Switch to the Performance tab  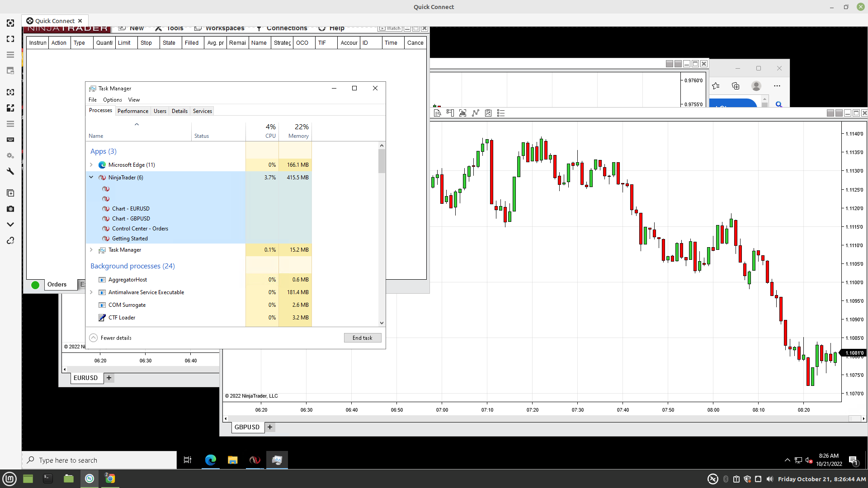[132, 111]
